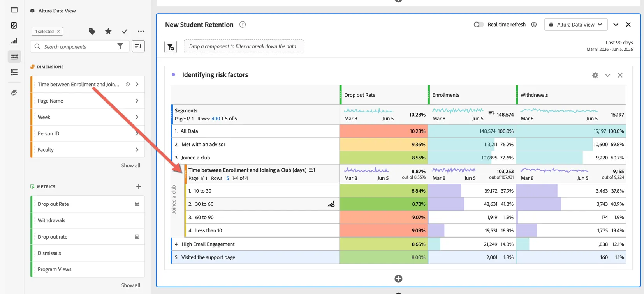Collapse the New Student Retention panel

(x=616, y=25)
